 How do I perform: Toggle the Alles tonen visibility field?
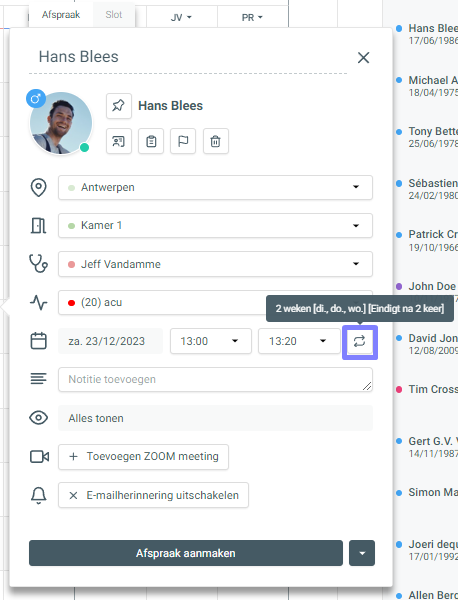[x=215, y=418]
